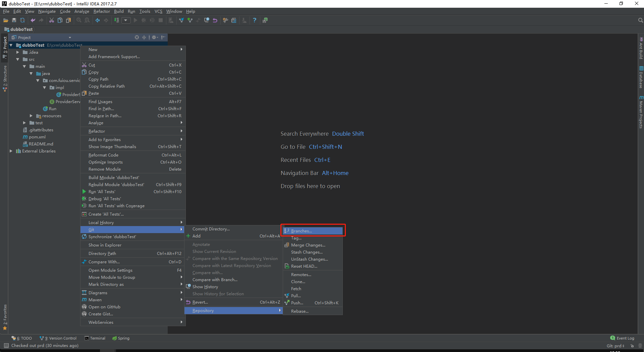
Task: Choose Open on GitHub in context menu
Action: click(133, 307)
